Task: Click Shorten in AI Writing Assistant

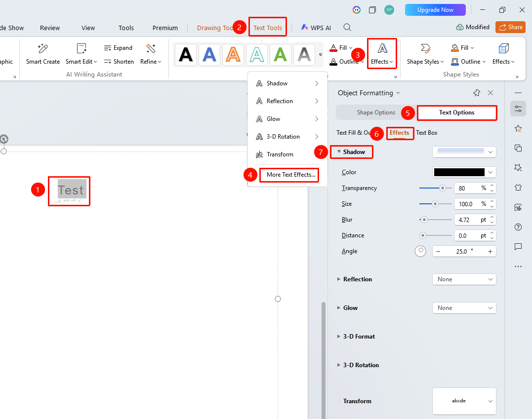Action: click(119, 61)
